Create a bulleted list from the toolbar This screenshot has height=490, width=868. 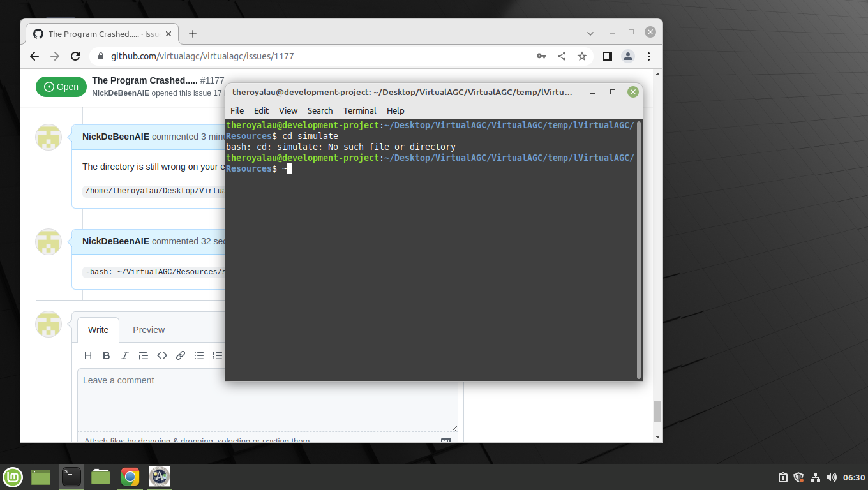198,355
